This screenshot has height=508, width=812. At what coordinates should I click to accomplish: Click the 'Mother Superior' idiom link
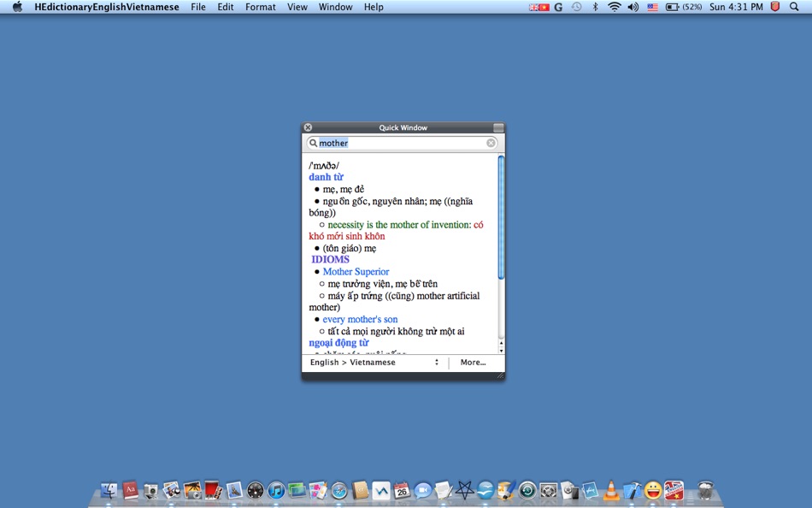coord(356,272)
